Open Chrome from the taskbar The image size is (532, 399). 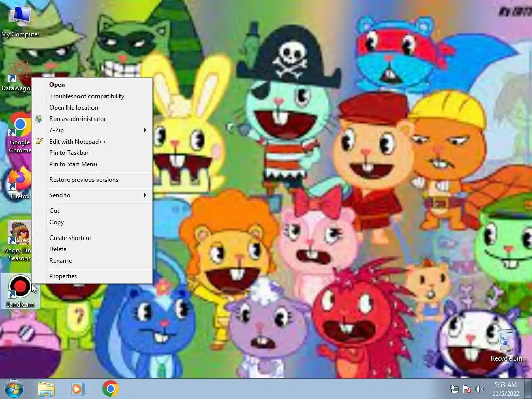111,389
